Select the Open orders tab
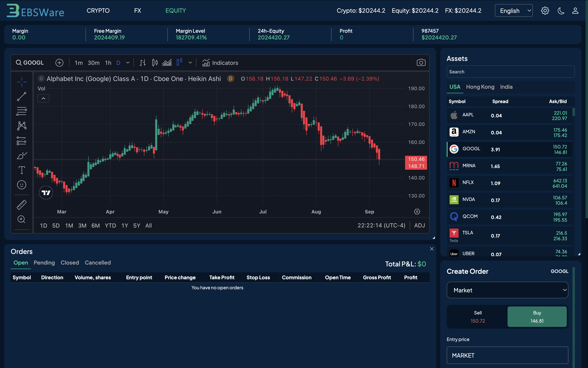Image resolution: width=588 pixels, height=368 pixels. coord(21,263)
